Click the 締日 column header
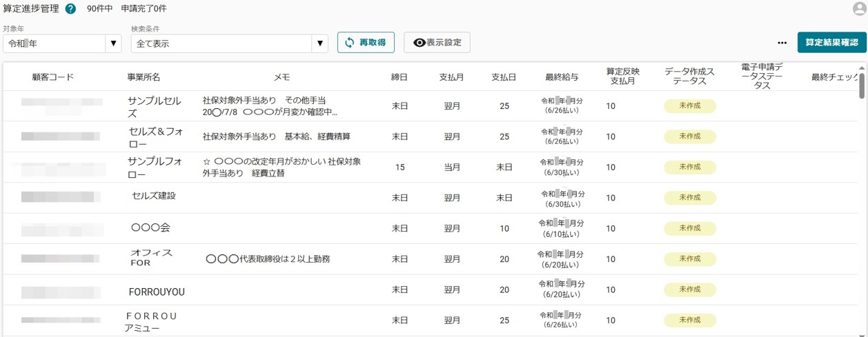 [400, 77]
